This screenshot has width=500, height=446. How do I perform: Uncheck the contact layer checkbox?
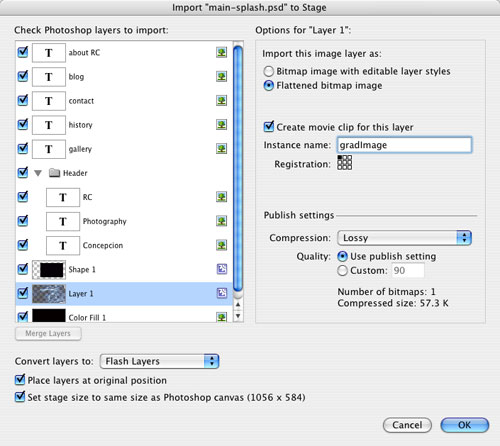click(23, 100)
